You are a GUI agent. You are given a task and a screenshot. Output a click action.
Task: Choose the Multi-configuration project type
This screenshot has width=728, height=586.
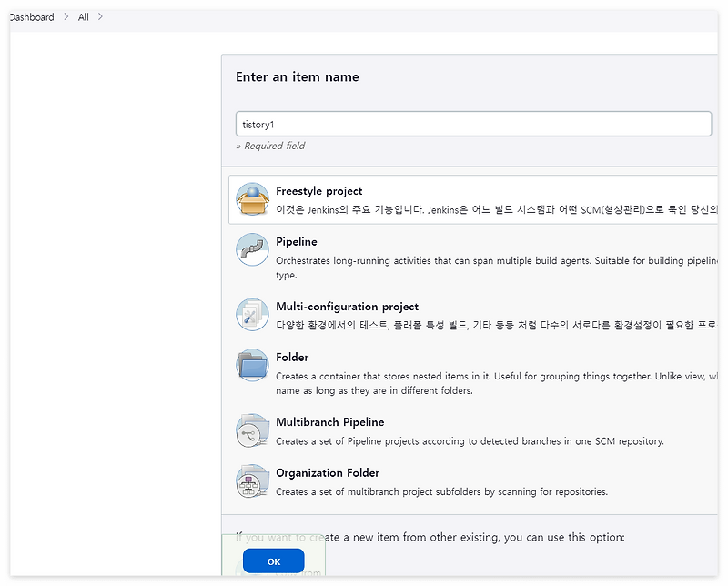[x=349, y=307]
